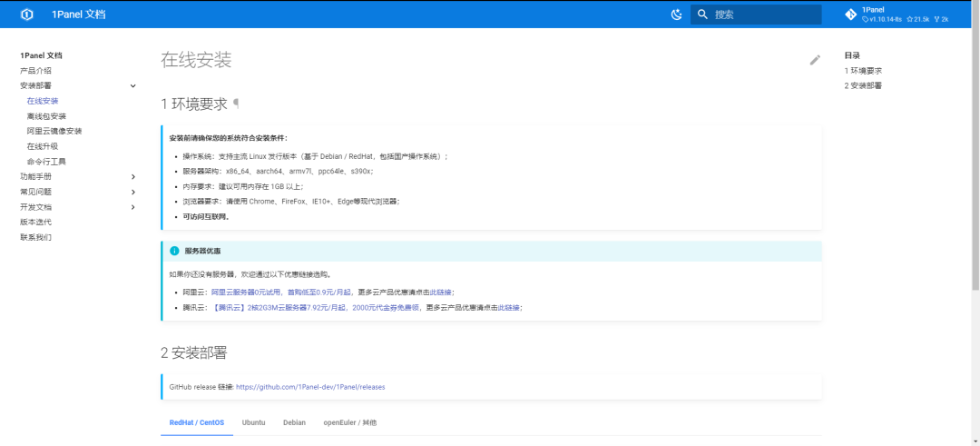
Task: Toggle dark mode with the moon icon
Action: [676, 15]
